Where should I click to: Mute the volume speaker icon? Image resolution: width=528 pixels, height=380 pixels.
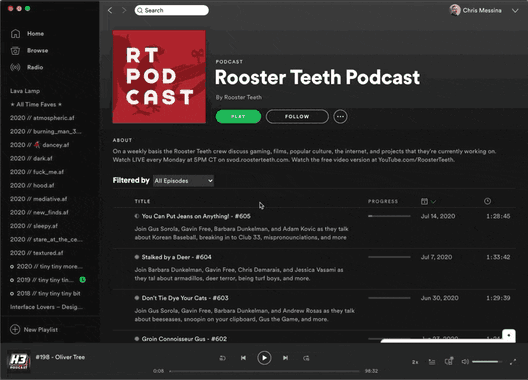pos(465,362)
